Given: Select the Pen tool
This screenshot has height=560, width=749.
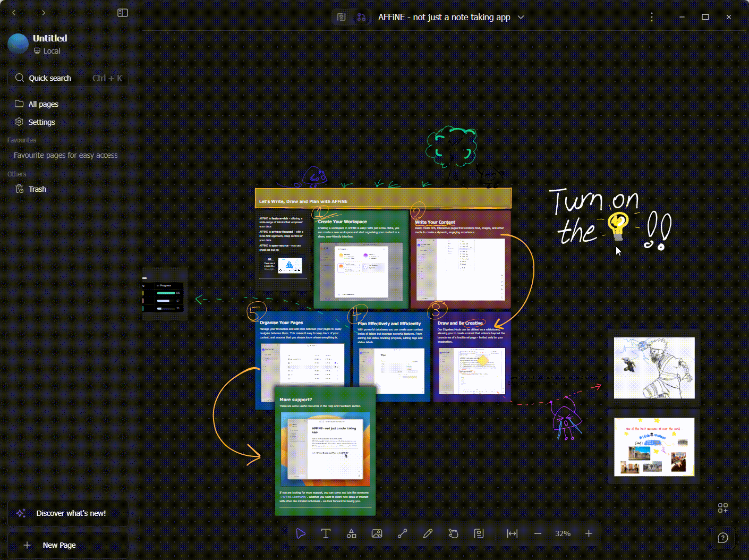Looking at the screenshot, I should tap(428, 533).
